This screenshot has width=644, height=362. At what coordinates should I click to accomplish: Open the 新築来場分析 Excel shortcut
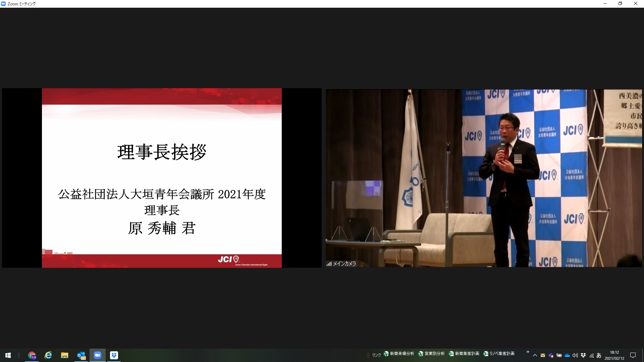pyautogui.click(x=399, y=354)
